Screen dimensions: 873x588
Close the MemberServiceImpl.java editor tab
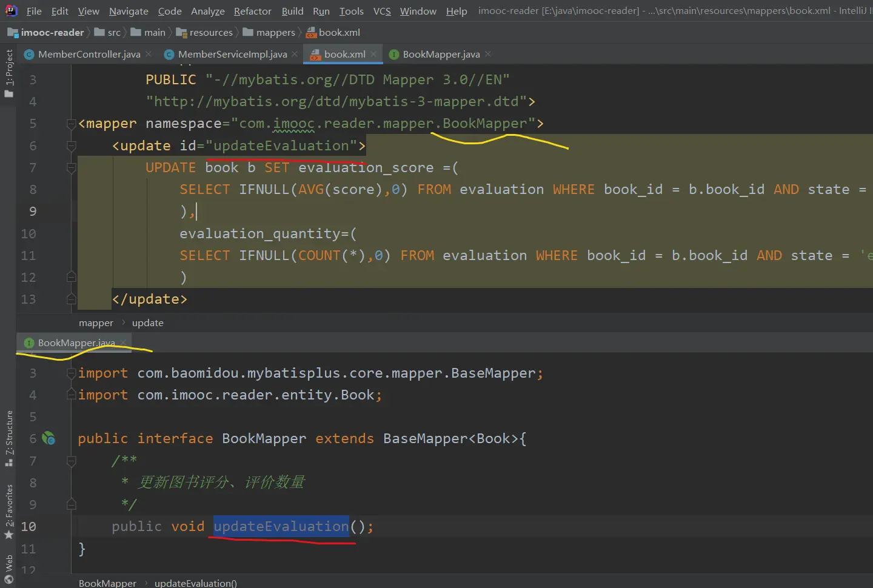pyautogui.click(x=295, y=54)
